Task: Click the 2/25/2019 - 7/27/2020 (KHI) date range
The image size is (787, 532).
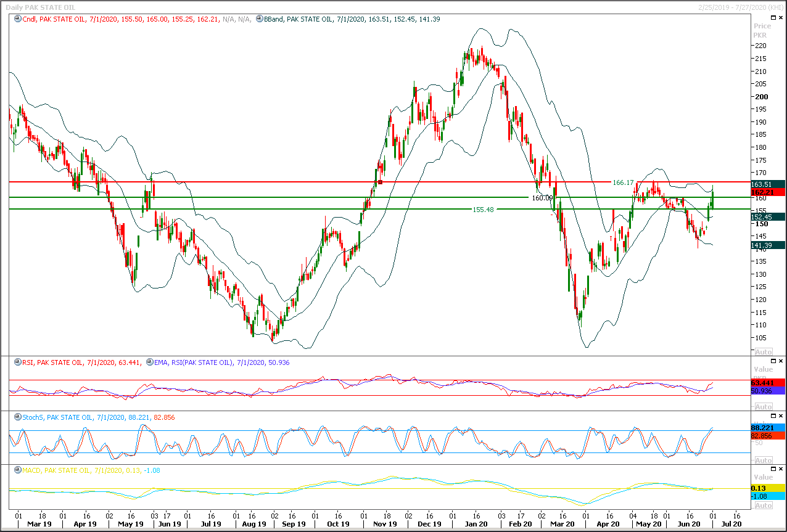Action: pyautogui.click(x=741, y=7)
